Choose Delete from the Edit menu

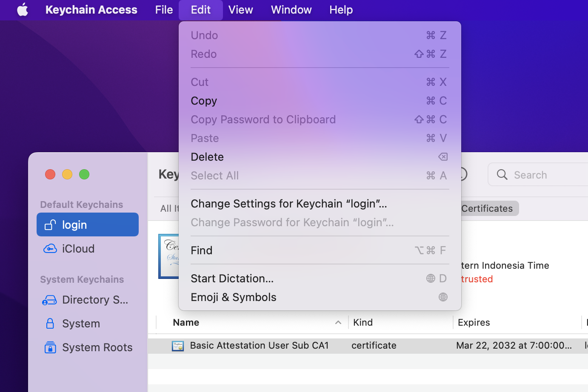[320, 157]
